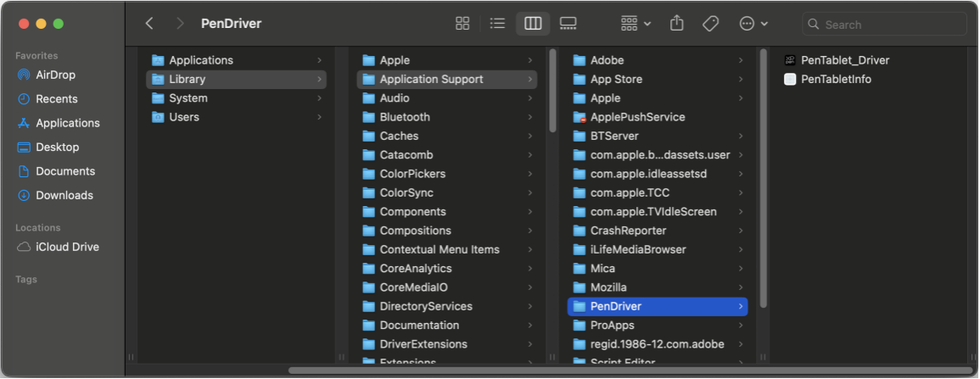
Task: Select Recents in the sidebar
Action: click(x=56, y=99)
